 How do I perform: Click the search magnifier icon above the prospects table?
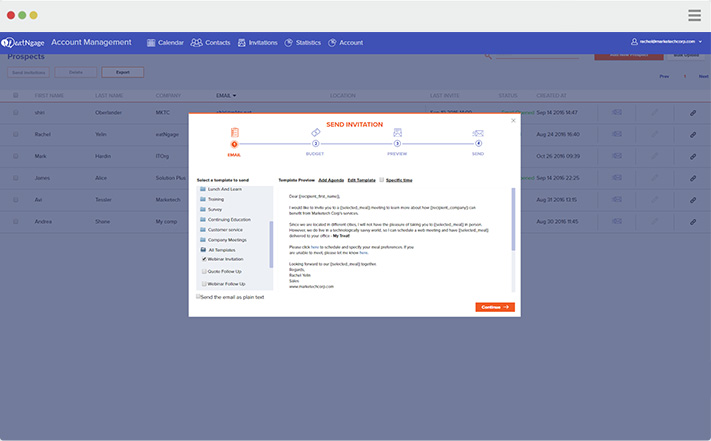[x=488, y=56]
